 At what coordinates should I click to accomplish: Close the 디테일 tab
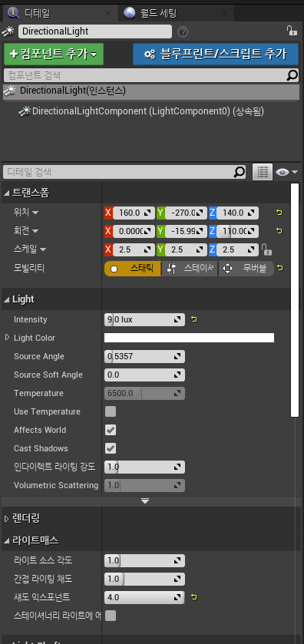[x=108, y=13]
